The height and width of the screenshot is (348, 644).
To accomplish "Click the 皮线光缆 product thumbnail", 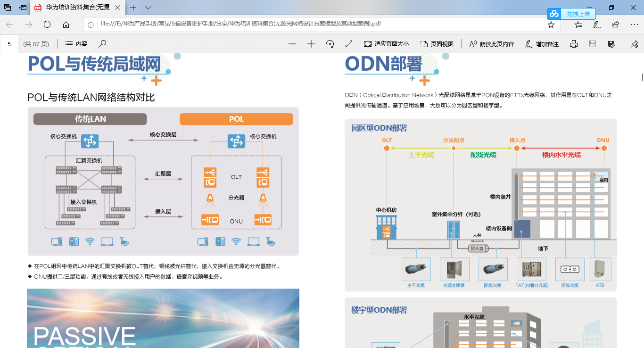I will coord(570,270).
